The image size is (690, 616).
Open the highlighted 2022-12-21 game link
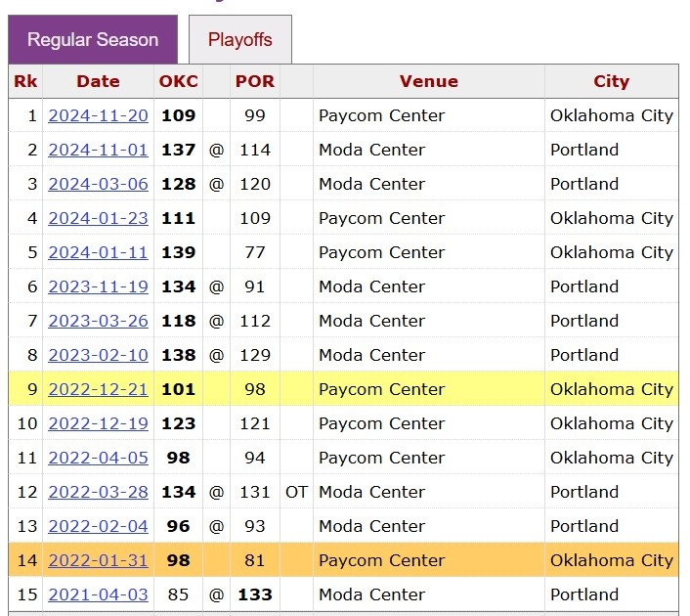coord(98,389)
